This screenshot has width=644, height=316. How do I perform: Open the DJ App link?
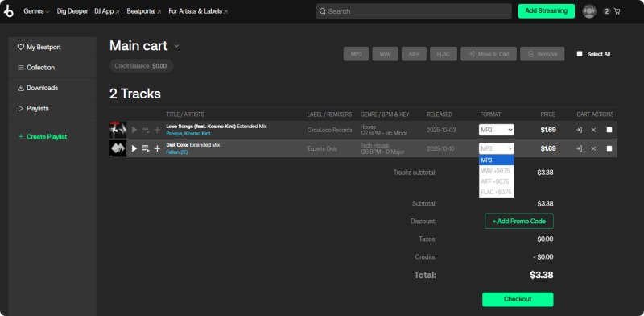coord(107,11)
